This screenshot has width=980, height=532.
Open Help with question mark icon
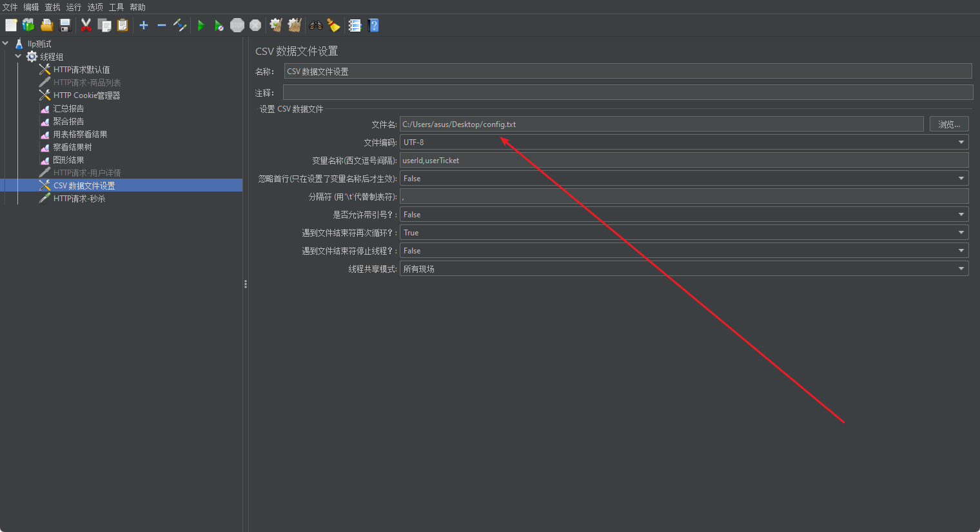pos(373,25)
